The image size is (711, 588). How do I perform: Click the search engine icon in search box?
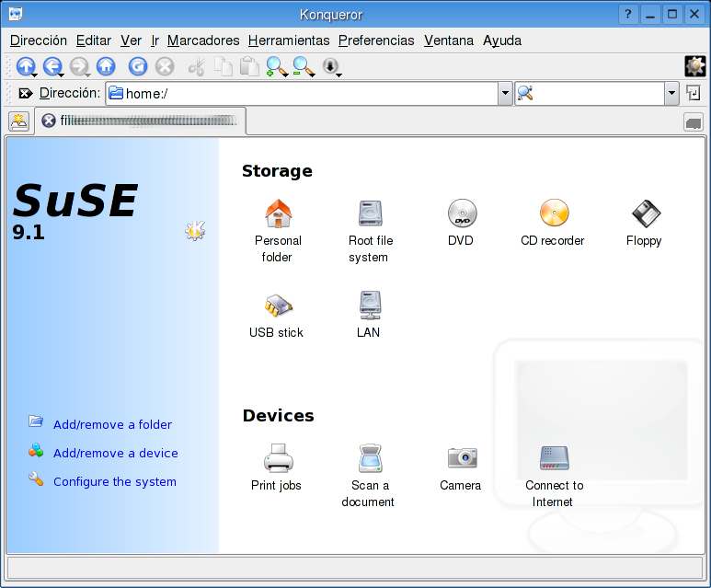click(x=525, y=93)
